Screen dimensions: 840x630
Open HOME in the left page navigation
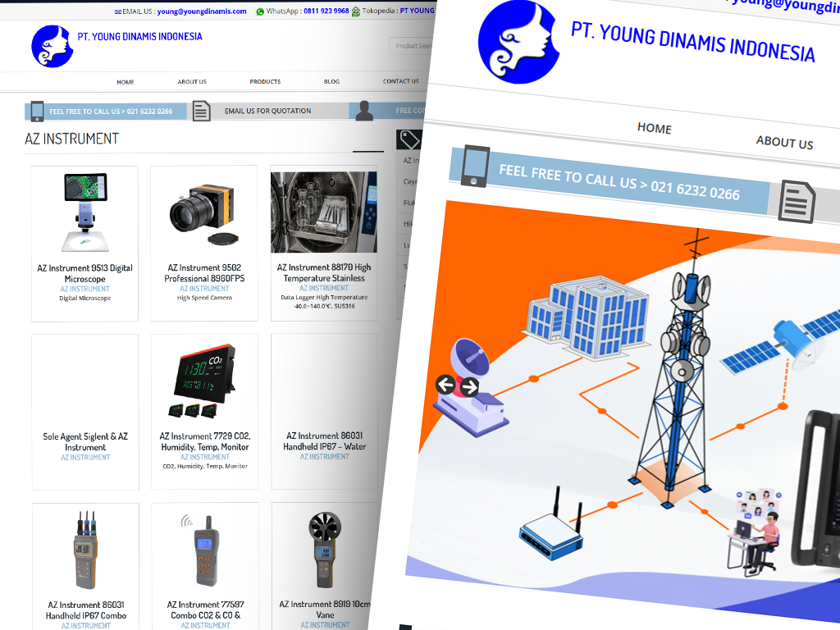point(126,82)
